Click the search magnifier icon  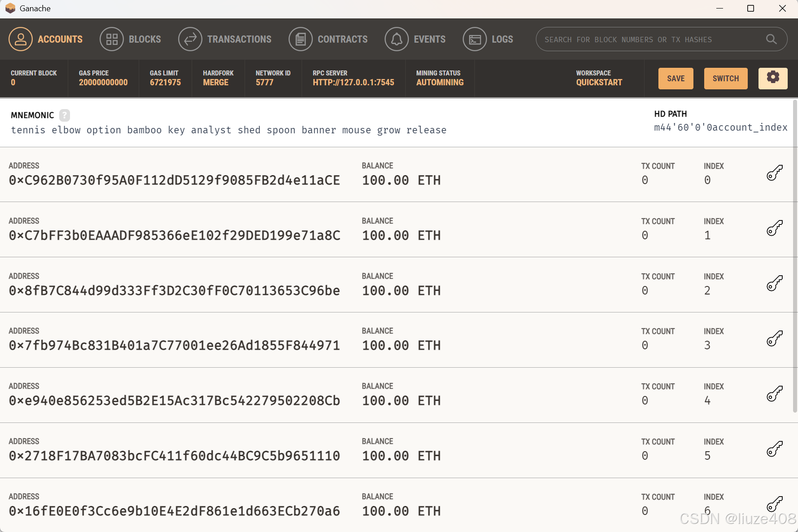pos(771,40)
